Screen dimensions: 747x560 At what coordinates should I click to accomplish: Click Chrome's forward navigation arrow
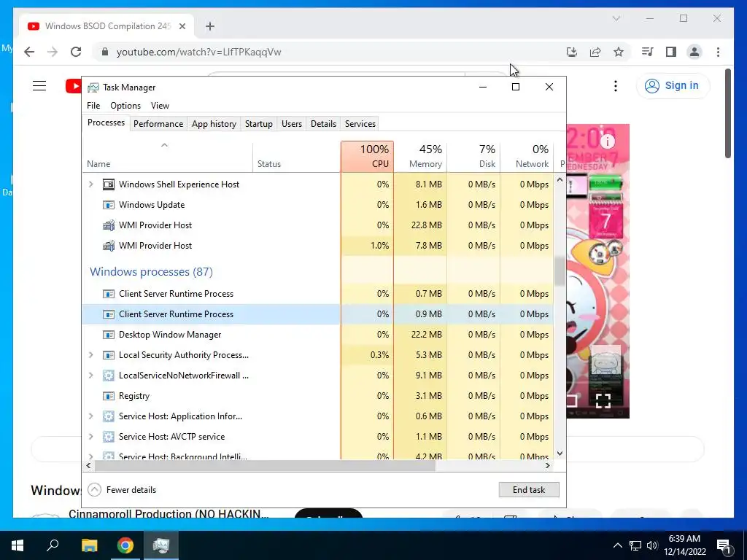coord(53,52)
